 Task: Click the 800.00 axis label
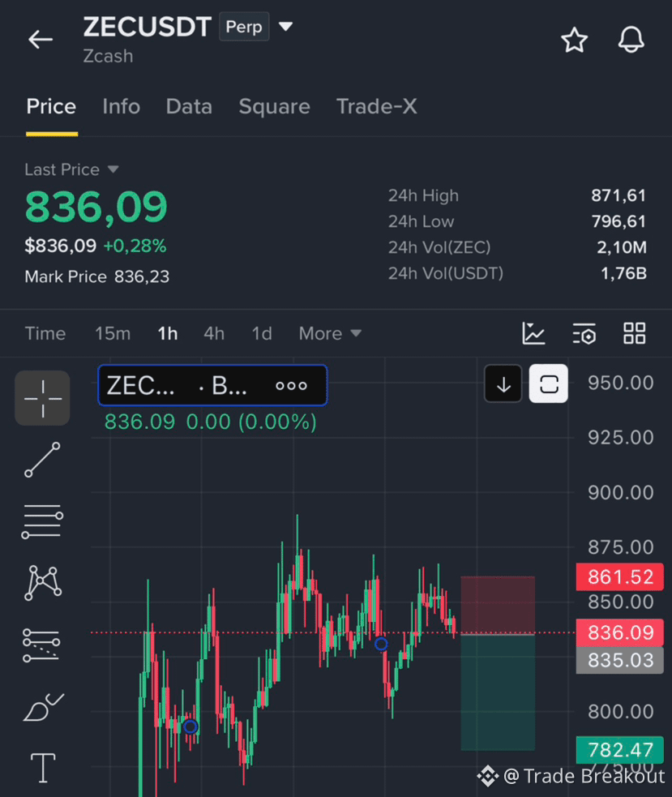(620, 712)
